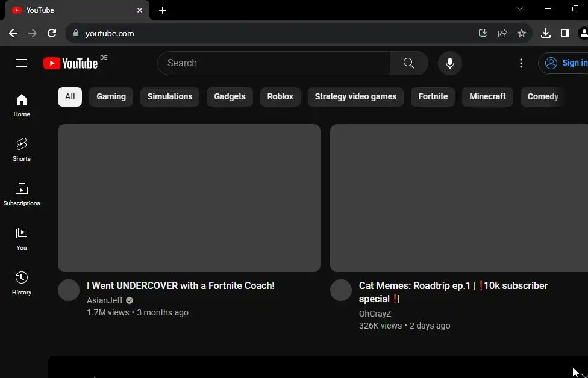Open browser profile icon
This screenshot has width=588, height=378.
tap(583, 33)
